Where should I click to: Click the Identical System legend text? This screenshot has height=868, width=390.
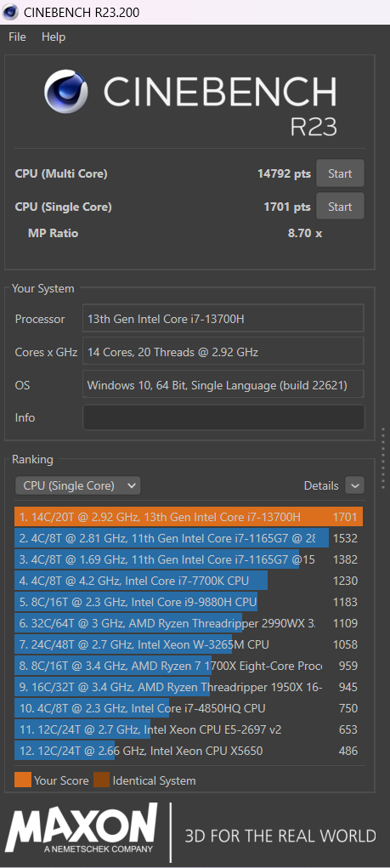[x=155, y=780]
